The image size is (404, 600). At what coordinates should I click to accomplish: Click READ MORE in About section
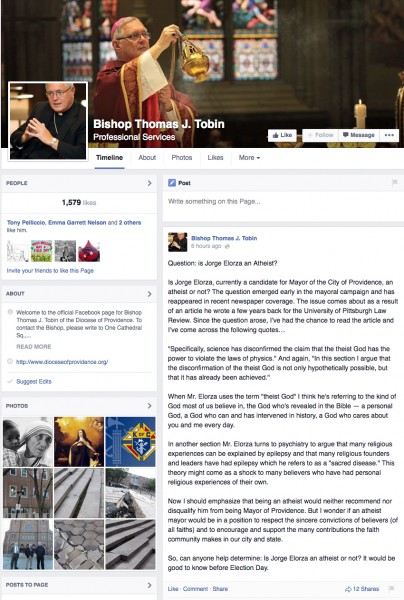pos(34,347)
